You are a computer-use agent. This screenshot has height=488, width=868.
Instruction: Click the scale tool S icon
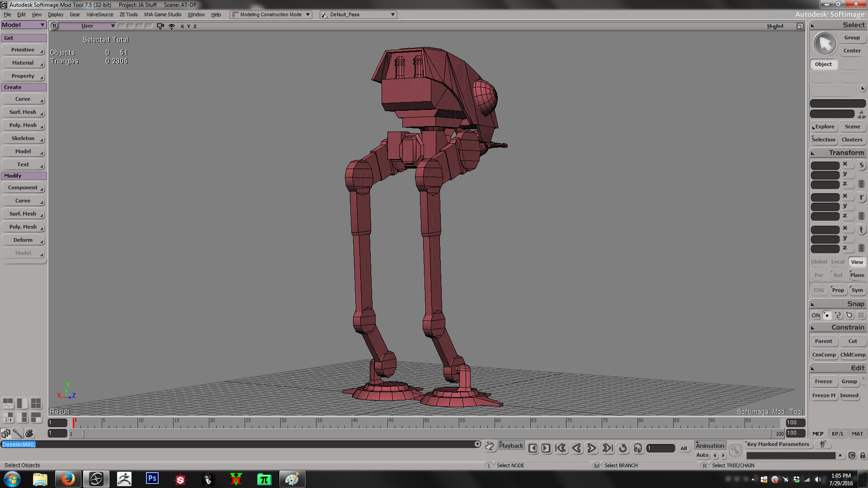tap(861, 165)
